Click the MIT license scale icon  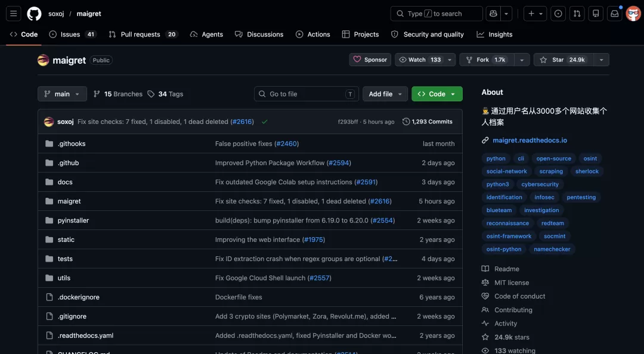[x=485, y=282]
